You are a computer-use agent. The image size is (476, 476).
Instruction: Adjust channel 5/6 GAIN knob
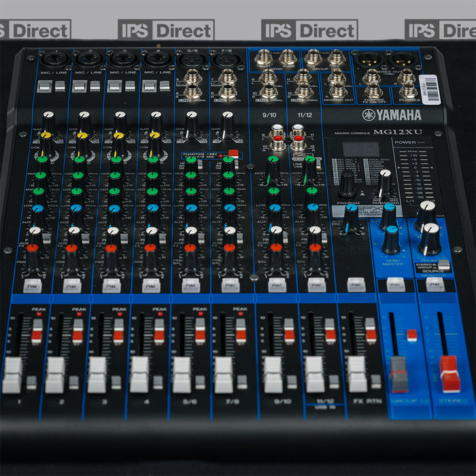pyautogui.click(x=192, y=124)
